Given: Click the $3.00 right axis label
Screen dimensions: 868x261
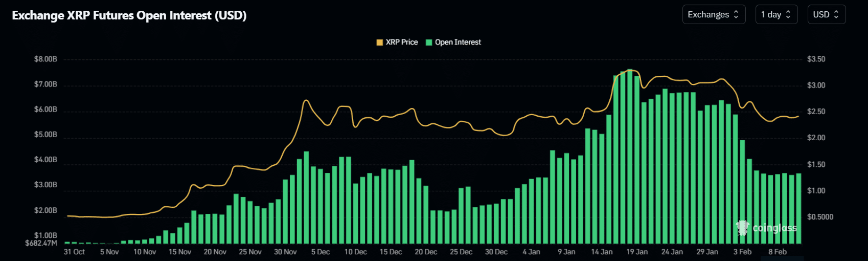Looking at the screenshot, I should (816, 85).
